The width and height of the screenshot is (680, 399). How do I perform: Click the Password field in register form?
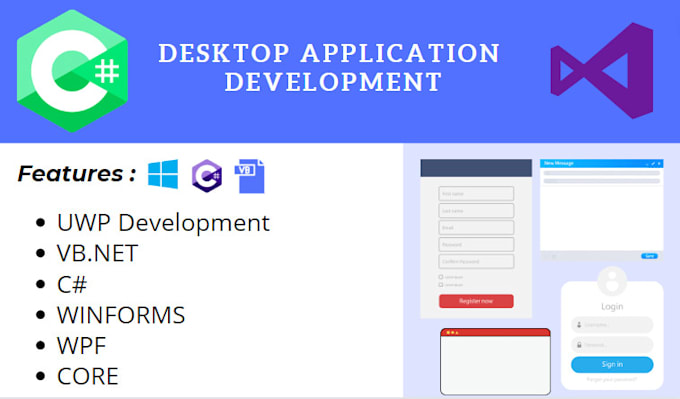tap(476, 244)
